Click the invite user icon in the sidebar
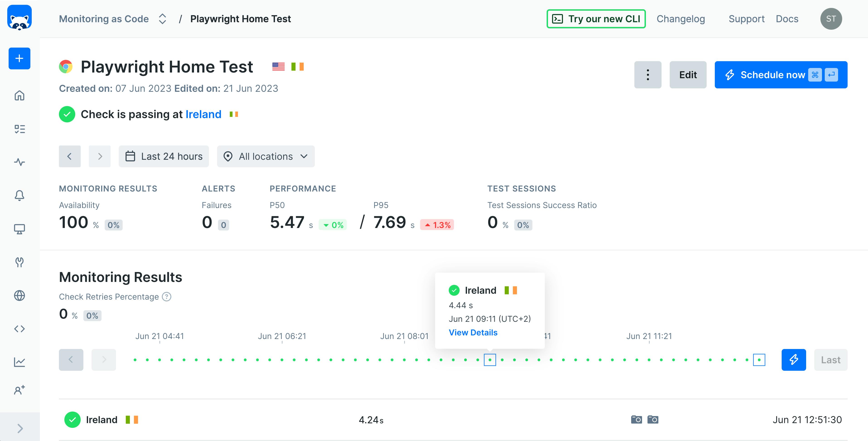Screen dimensions: 868x441 19,390
